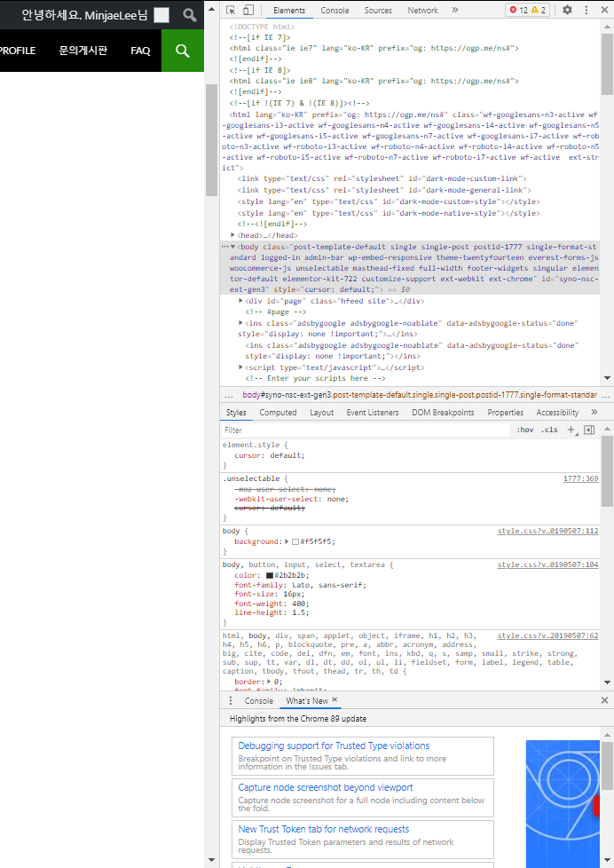Open the Styles pane tab
The width and height of the screenshot is (614, 868).
236,413
